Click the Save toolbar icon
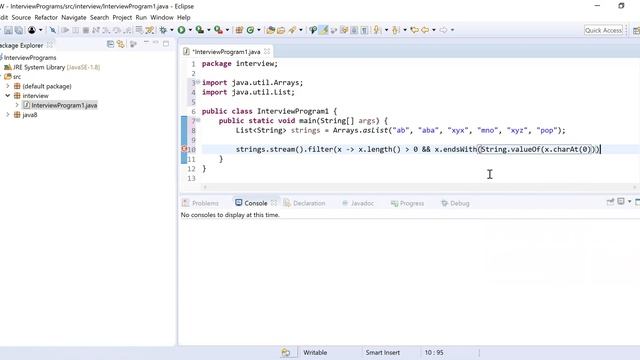The height and width of the screenshot is (360, 640). pyautogui.click(x=8, y=30)
